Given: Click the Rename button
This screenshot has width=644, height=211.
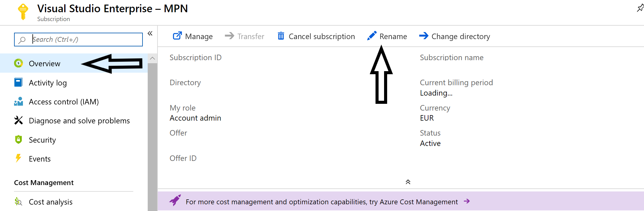Looking at the screenshot, I should [x=387, y=36].
